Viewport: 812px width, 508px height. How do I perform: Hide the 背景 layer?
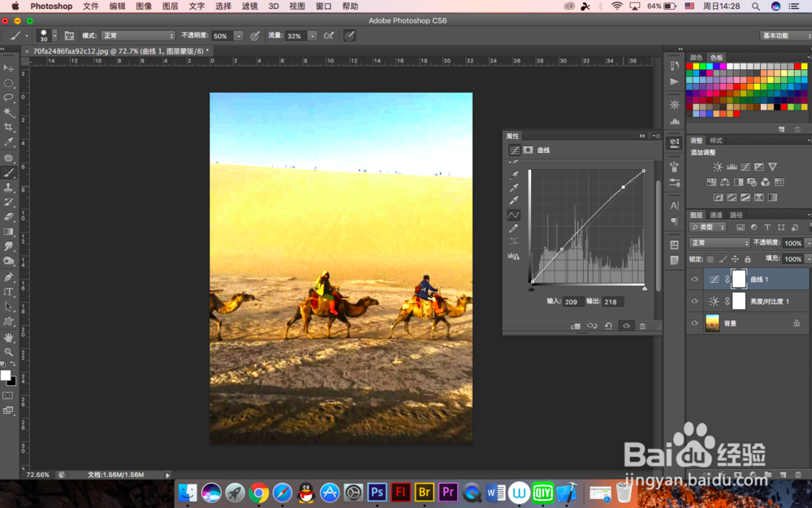click(x=695, y=323)
